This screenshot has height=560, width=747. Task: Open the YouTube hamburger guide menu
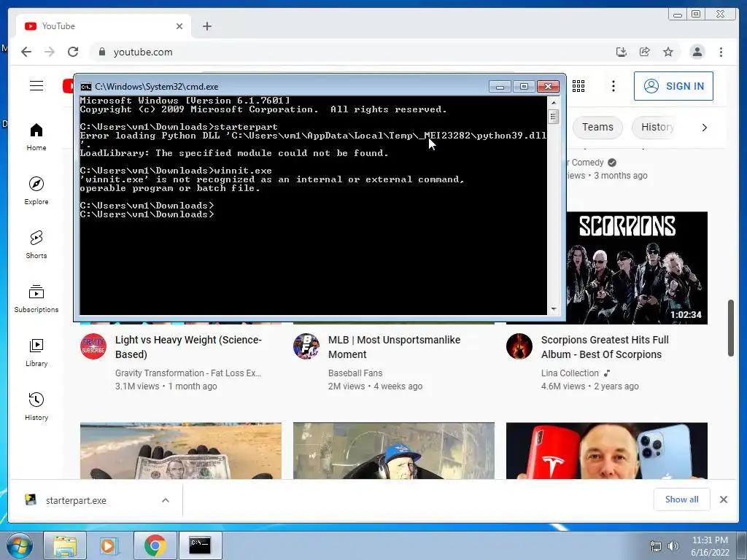click(36, 86)
